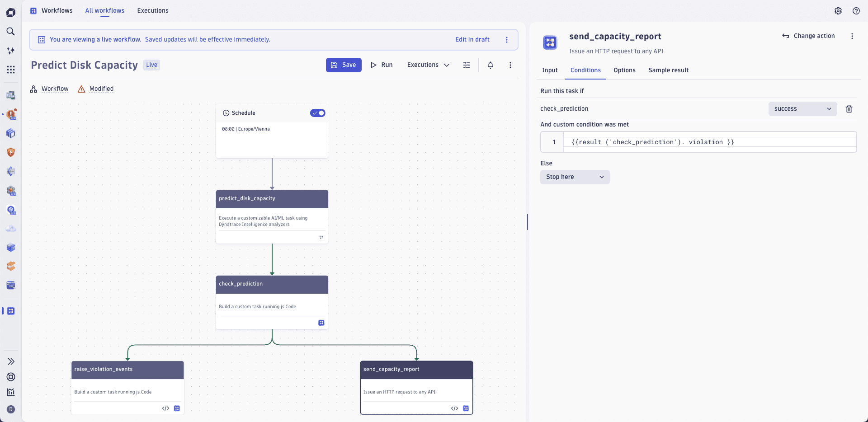Click the Dynatrace logo in top left
This screenshot has width=868, height=422.
click(11, 12)
